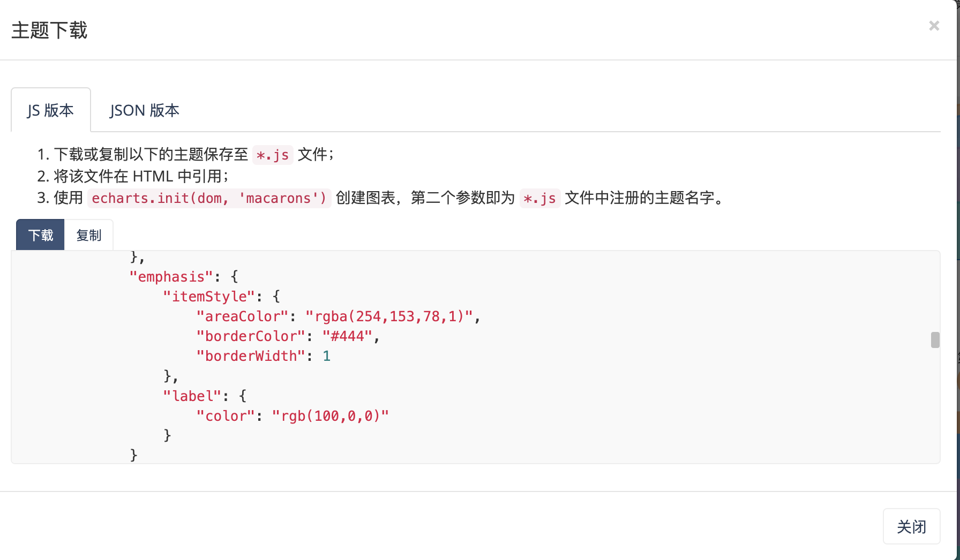Click the "#444" color value
This screenshot has width=960, height=560.
[x=347, y=336]
